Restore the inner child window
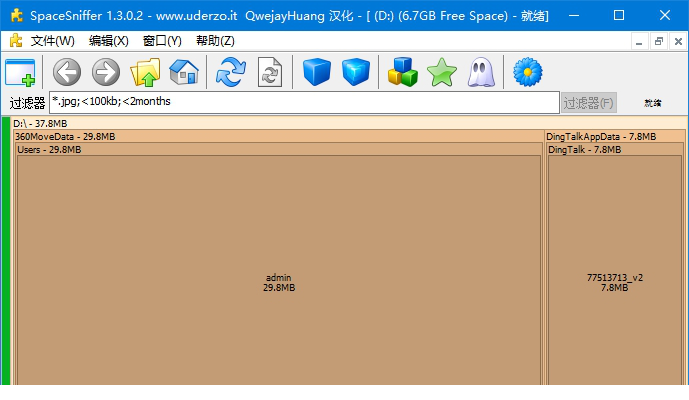 coord(659,42)
